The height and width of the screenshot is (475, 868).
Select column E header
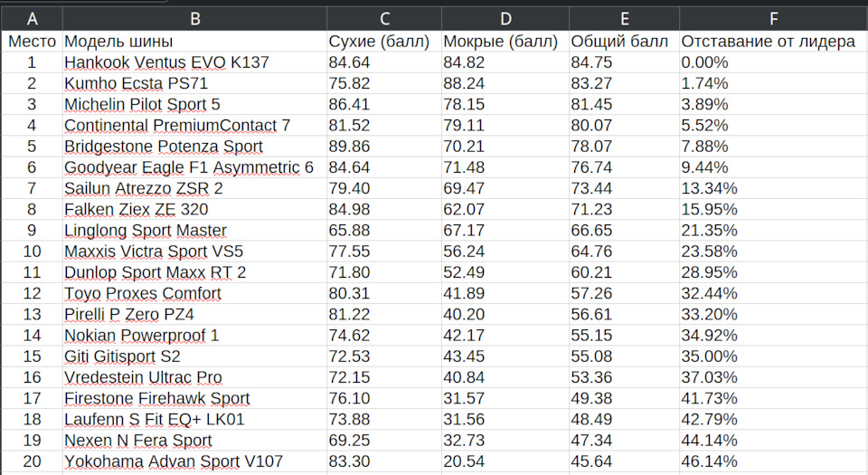(625, 19)
